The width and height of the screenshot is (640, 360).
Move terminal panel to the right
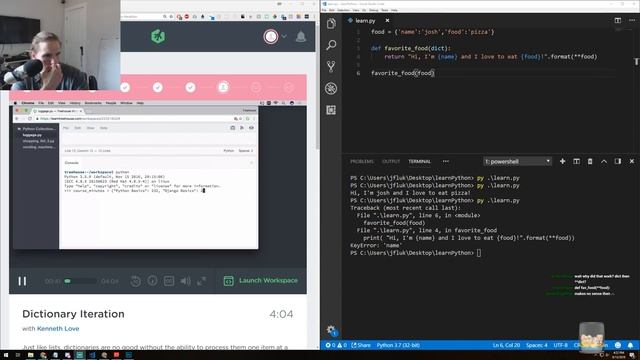pyautogui.click(x=618, y=162)
